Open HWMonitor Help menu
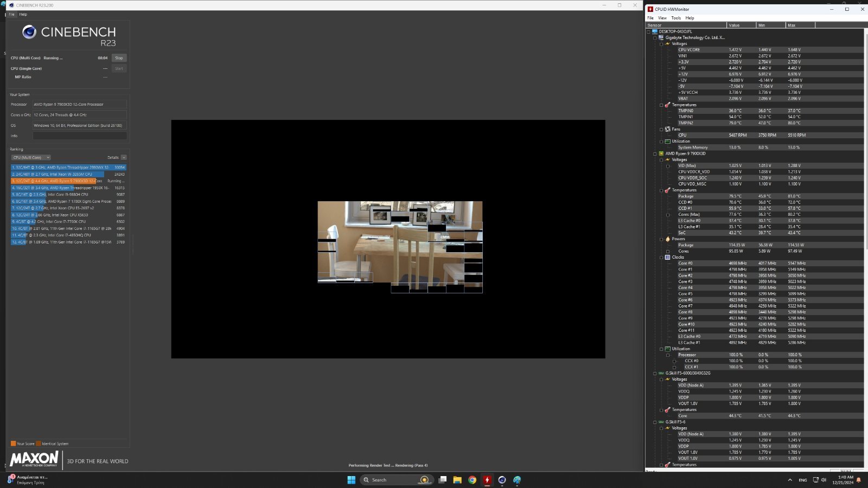The image size is (868, 488). tap(690, 18)
